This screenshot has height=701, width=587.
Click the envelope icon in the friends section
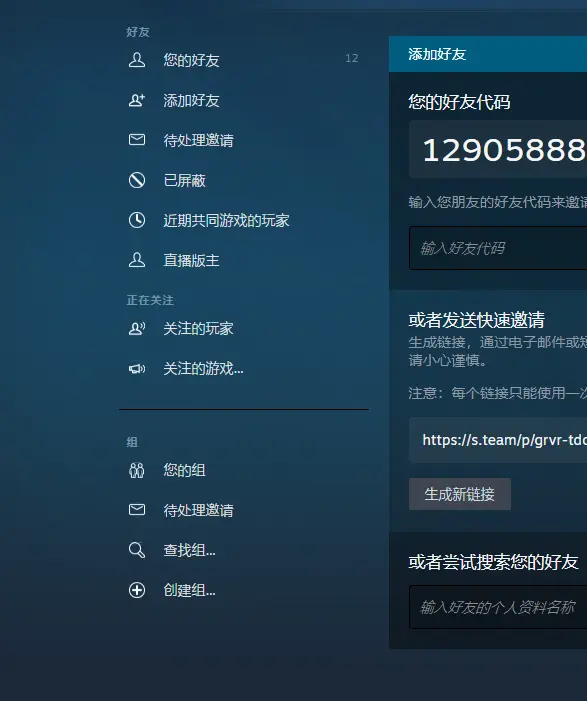137,140
